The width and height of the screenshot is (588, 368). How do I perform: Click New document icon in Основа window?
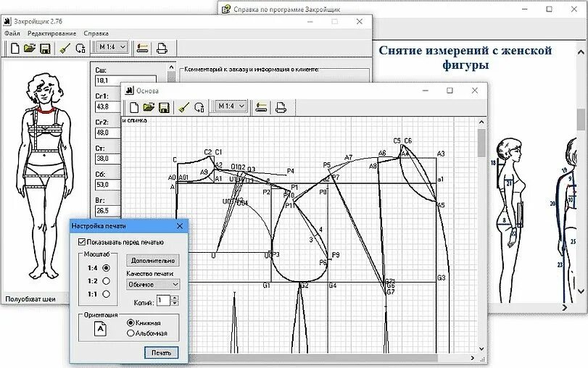click(134, 107)
